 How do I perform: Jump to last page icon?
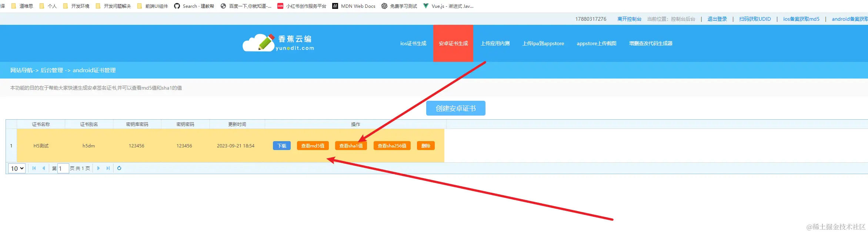(x=108, y=168)
